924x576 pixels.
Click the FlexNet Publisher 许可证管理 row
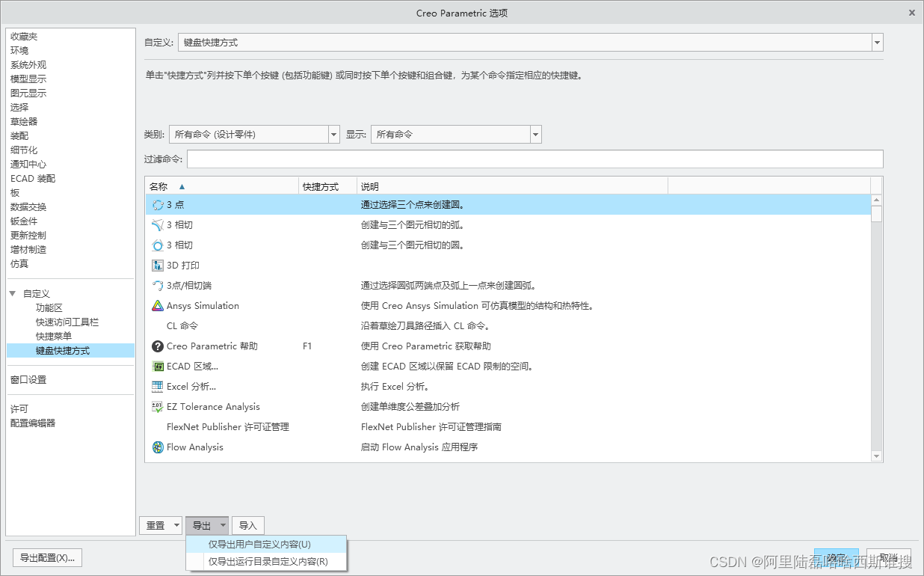coord(508,427)
